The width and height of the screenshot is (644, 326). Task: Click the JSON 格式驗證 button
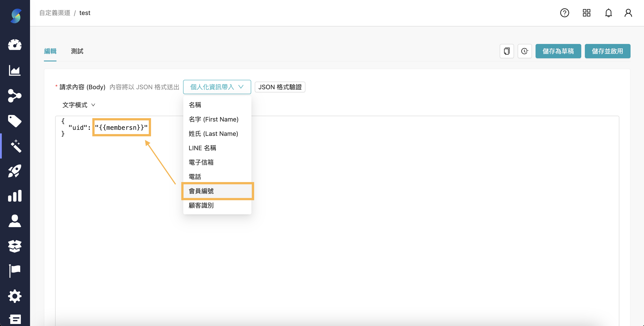(x=280, y=87)
